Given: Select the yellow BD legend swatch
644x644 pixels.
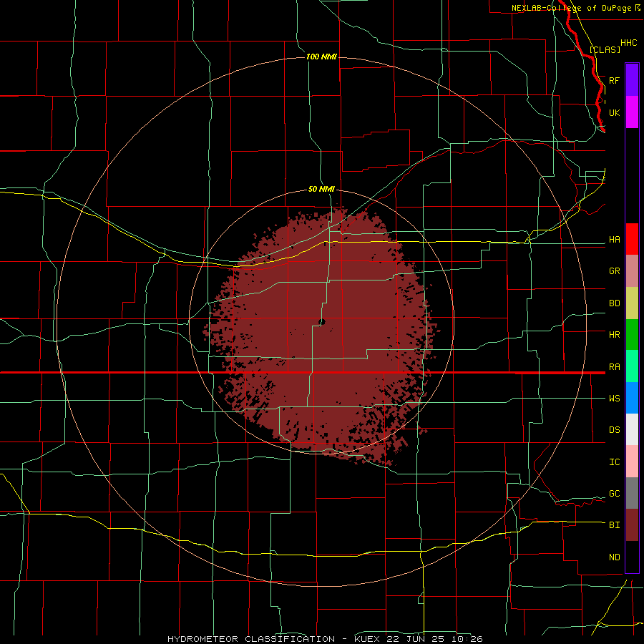Looking at the screenshot, I should pyautogui.click(x=632, y=303).
